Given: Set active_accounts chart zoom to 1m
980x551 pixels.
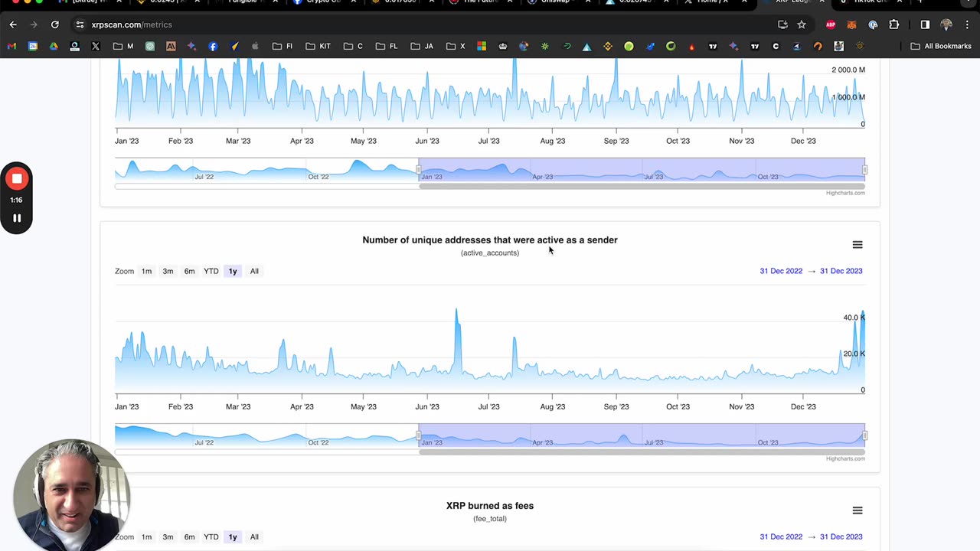Looking at the screenshot, I should pyautogui.click(x=146, y=271).
